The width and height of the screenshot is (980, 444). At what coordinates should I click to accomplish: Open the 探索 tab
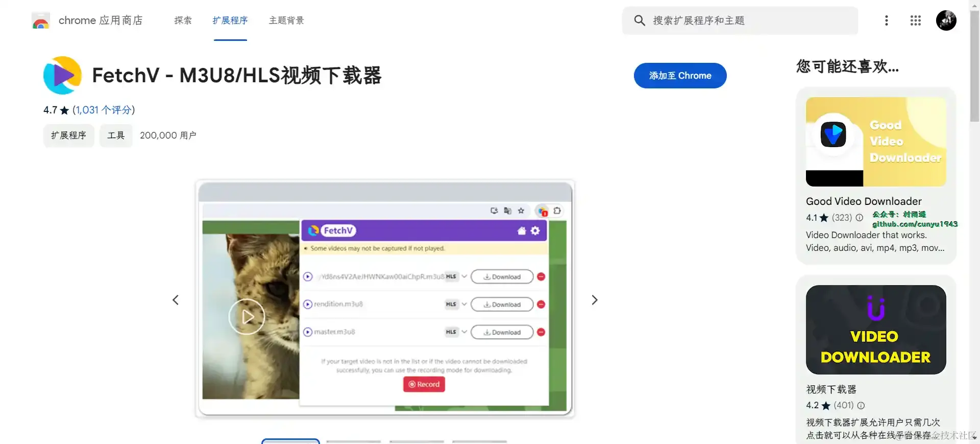183,20
